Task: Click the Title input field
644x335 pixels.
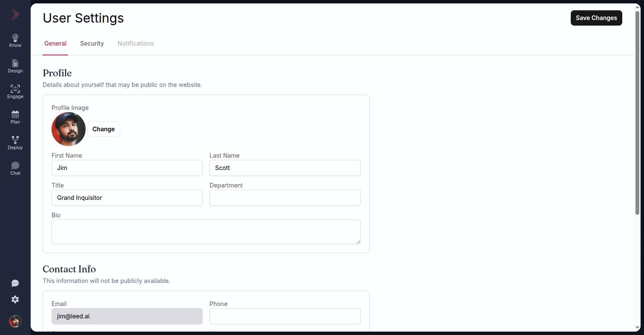Action: pos(127,198)
